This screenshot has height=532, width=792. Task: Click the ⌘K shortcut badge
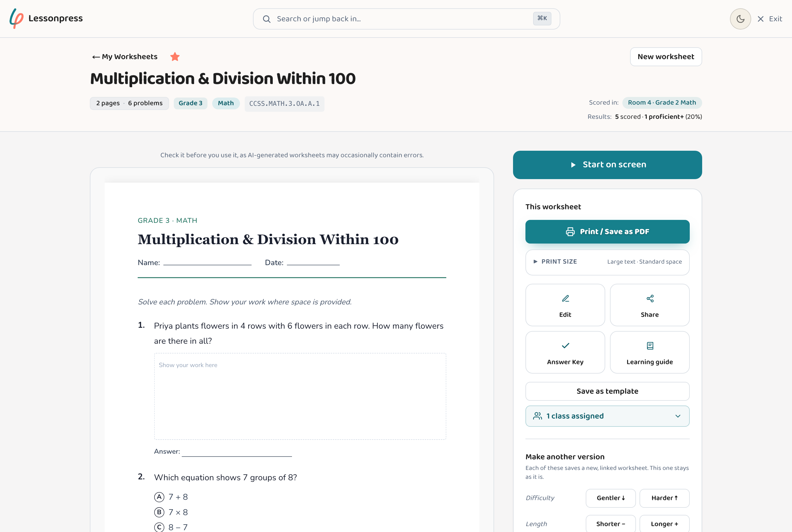click(x=542, y=18)
